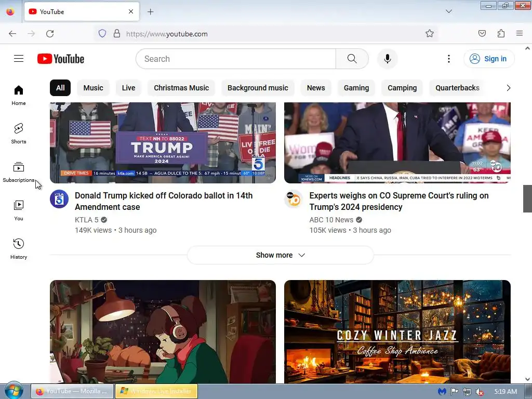Screen dimensions: 532x399
Task: Click the ABC 10 News video thumbnail
Action: (x=397, y=143)
